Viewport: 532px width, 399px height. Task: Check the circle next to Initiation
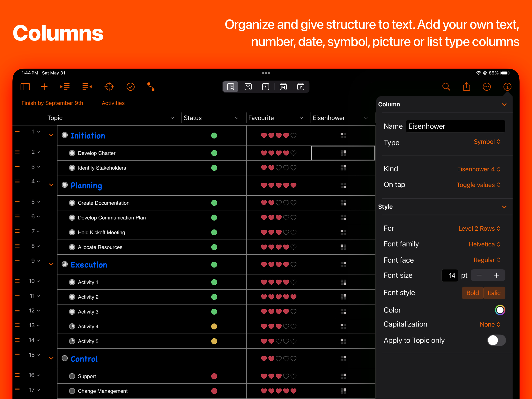[x=64, y=135]
